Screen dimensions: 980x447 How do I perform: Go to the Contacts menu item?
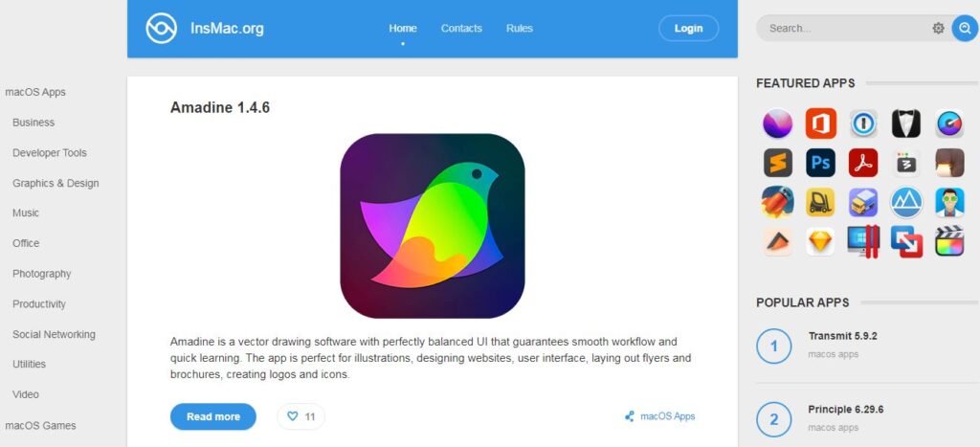point(461,28)
